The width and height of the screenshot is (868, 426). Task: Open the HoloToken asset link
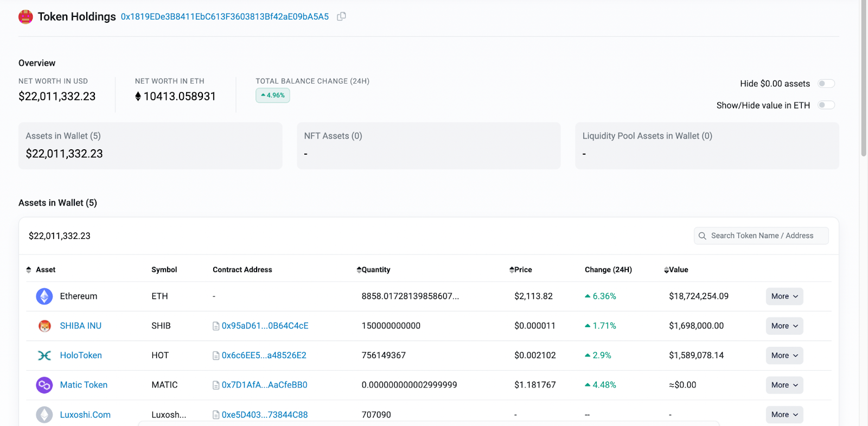[x=81, y=355]
